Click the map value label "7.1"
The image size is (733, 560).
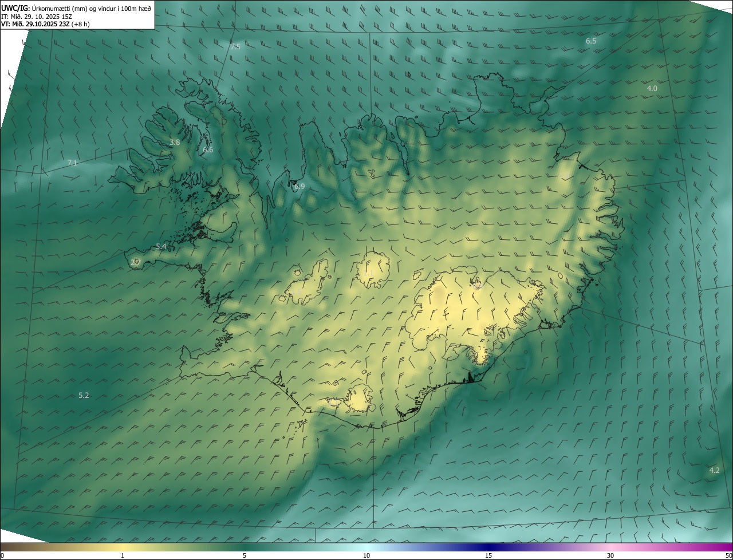(72, 163)
